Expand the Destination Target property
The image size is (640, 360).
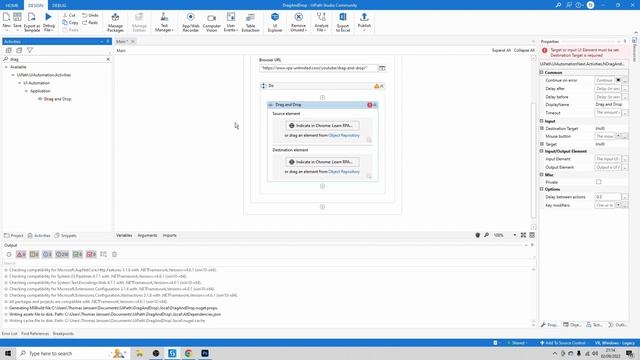click(x=542, y=129)
